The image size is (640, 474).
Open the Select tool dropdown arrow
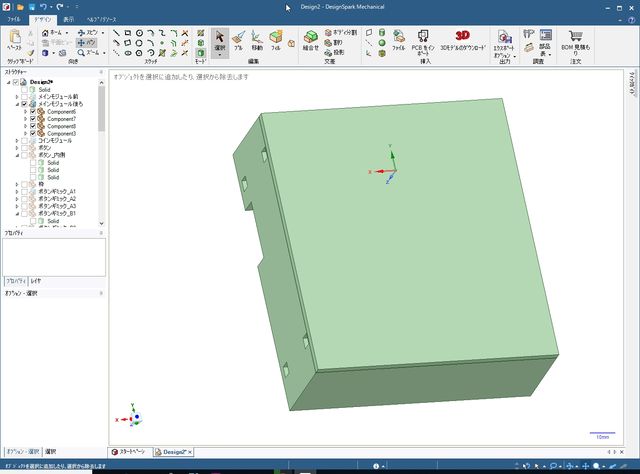(220, 55)
